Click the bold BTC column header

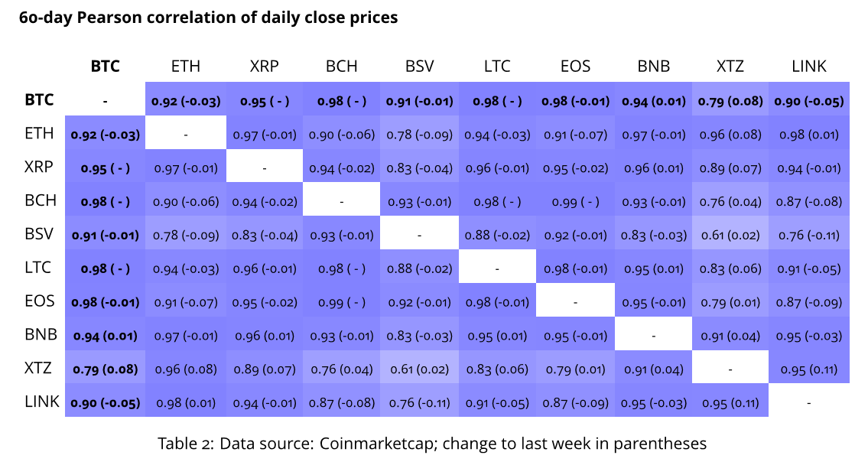pos(106,67)
